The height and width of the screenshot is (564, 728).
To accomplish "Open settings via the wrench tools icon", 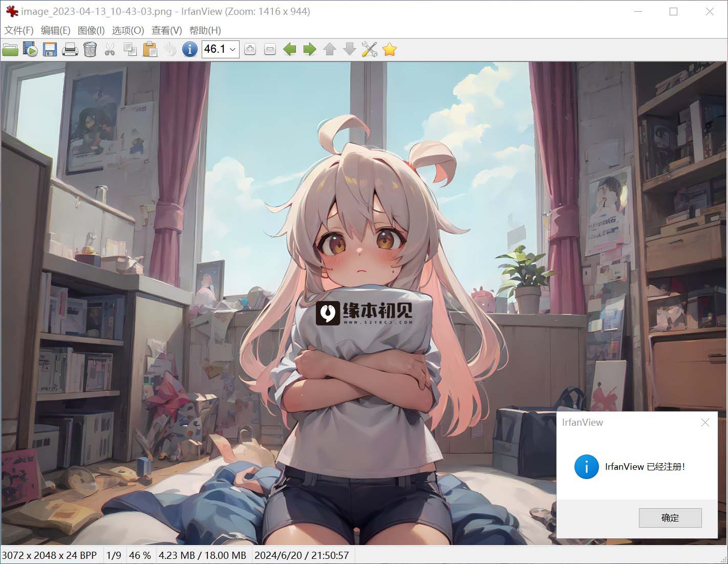I will [369, 50].
